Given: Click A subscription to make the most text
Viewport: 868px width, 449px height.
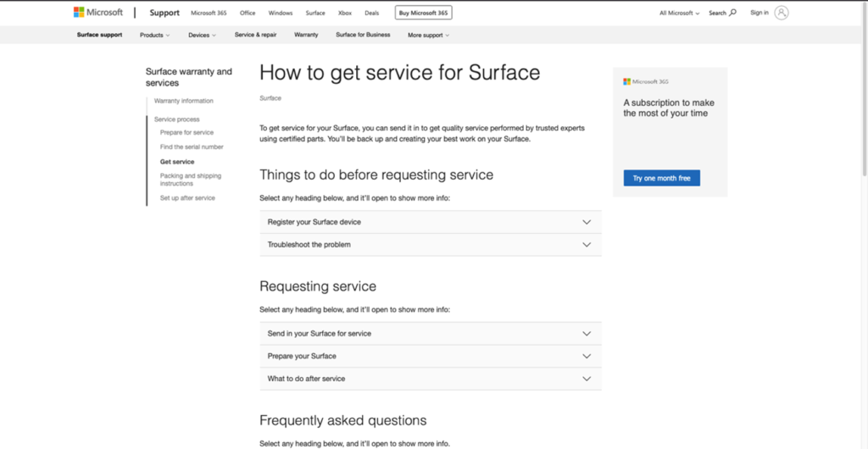Looking at the screenshot, I should pyautogui.click(x=669, y=108).
